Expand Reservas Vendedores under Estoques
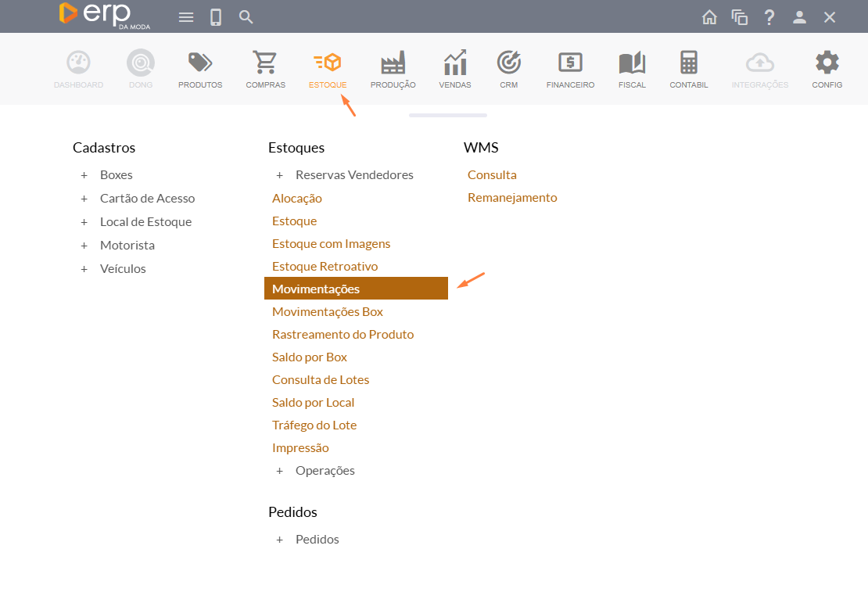This screenshot has height=603, width=868. 280,175
